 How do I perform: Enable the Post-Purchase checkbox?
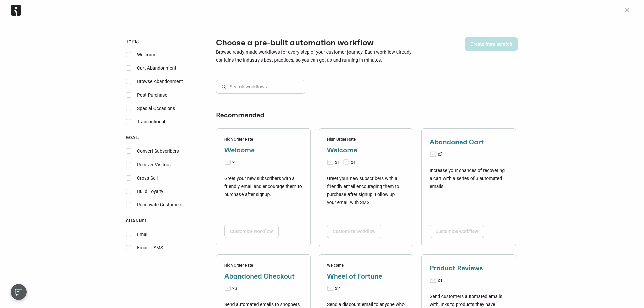point(129,95)
